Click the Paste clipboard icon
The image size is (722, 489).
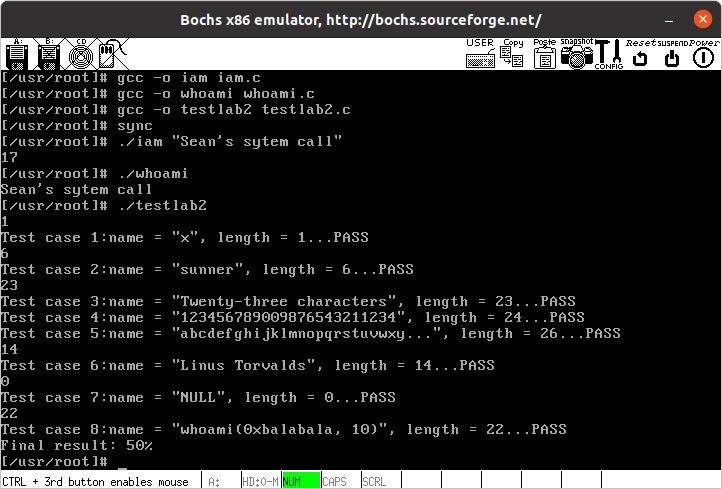544,54
